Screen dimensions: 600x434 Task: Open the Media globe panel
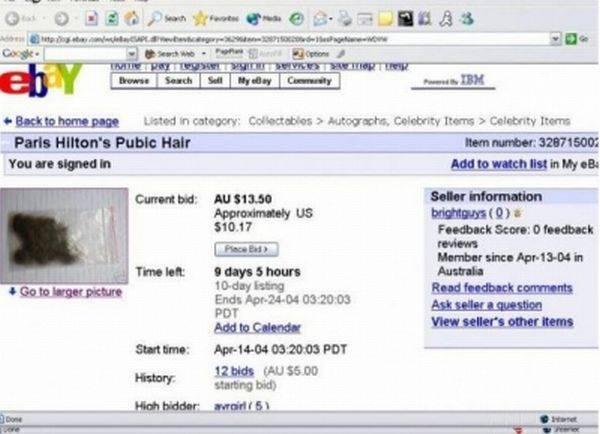coord(264,18)
